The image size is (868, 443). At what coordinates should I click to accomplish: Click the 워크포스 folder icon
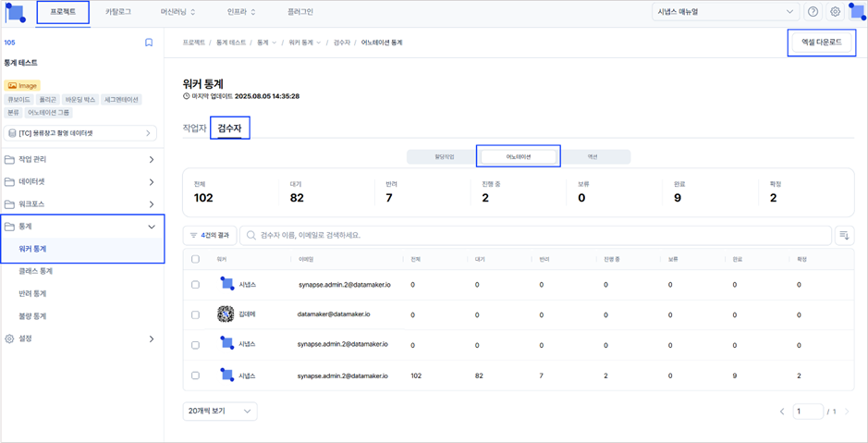click(9, 203)
